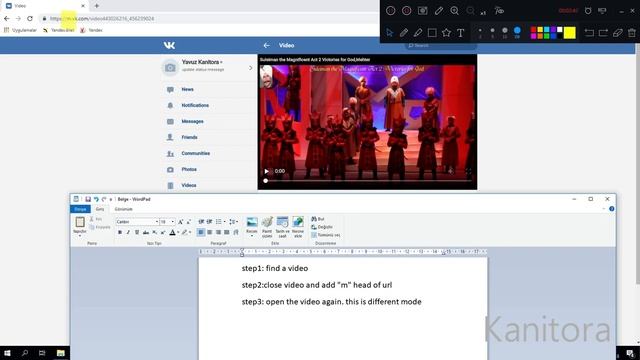Viewport: 640px width, 360px height.
Task: Click the VK logo in header
Action: 169,45
